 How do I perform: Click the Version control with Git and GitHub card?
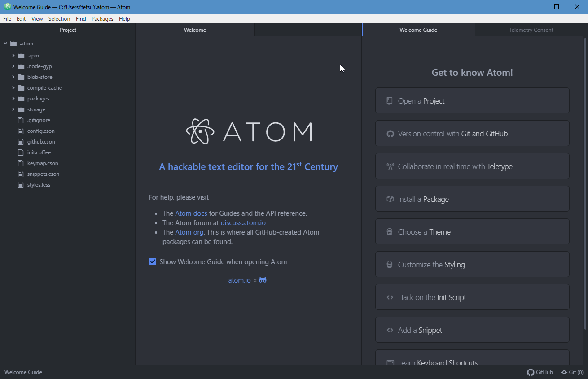coord(472,134)
